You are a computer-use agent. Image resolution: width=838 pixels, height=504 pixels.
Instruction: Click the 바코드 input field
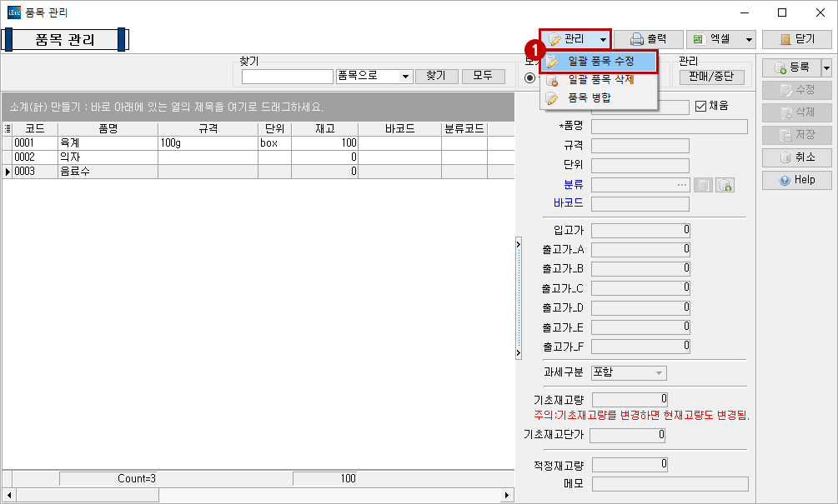point(640,204)
